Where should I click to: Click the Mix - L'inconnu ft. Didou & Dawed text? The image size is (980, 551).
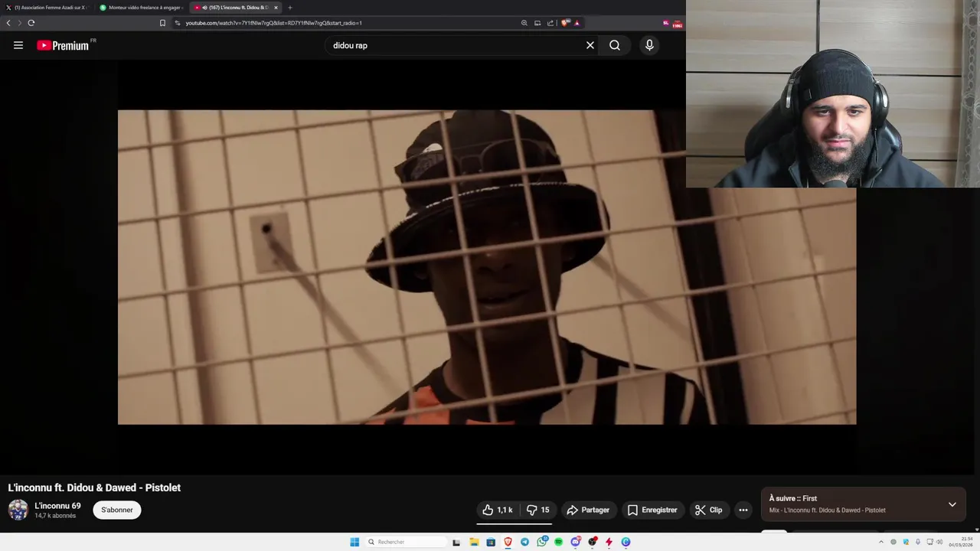(x=828, y=510)
